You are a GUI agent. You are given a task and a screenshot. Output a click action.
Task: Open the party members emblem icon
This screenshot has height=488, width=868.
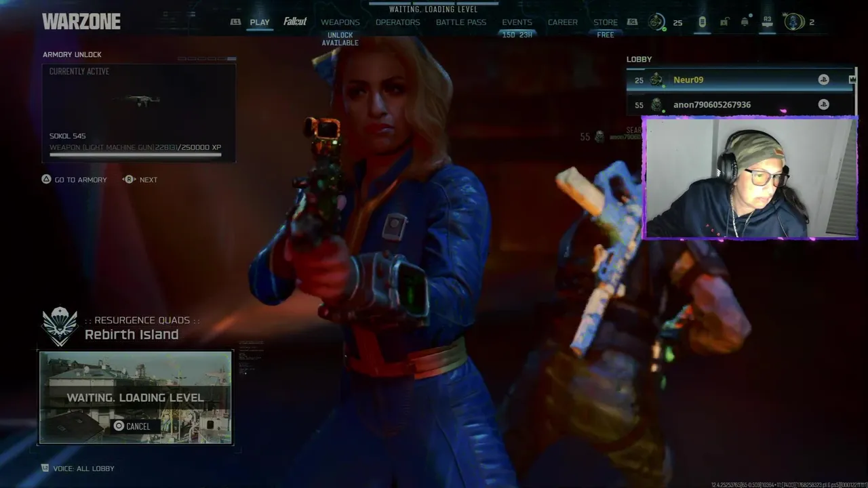[x=794, y=22]
